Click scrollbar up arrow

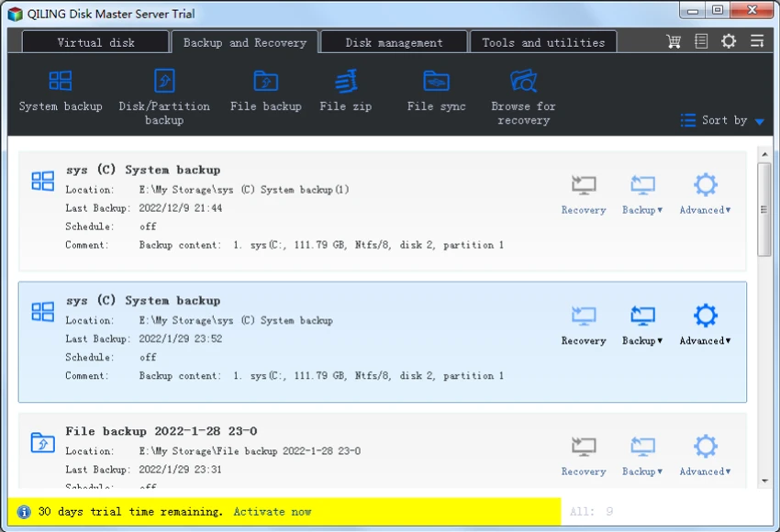point(764,154)
